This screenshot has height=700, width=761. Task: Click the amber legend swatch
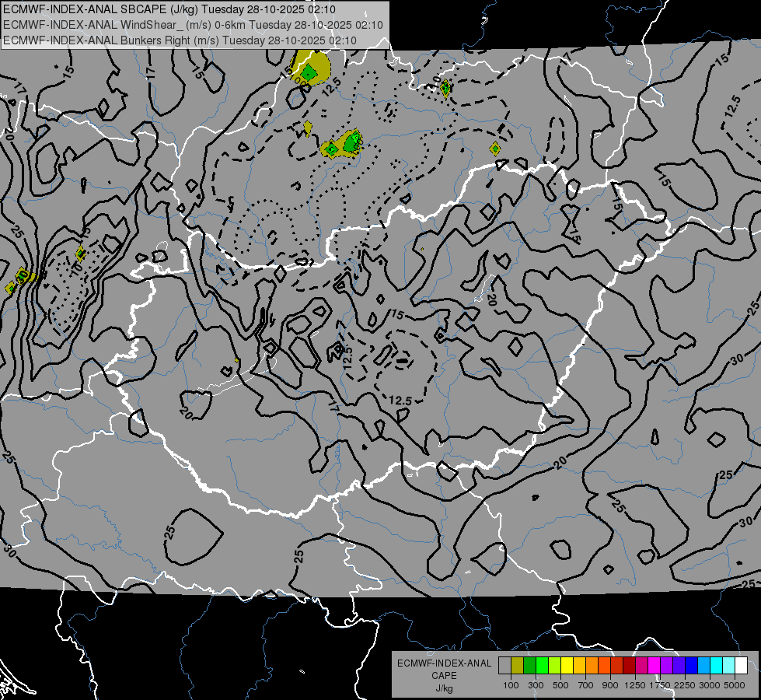579,666
